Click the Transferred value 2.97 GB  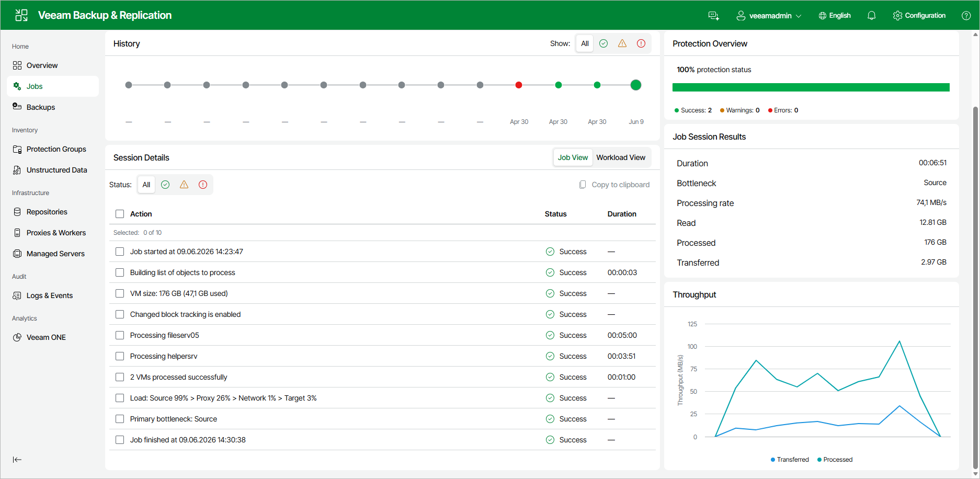933,262
